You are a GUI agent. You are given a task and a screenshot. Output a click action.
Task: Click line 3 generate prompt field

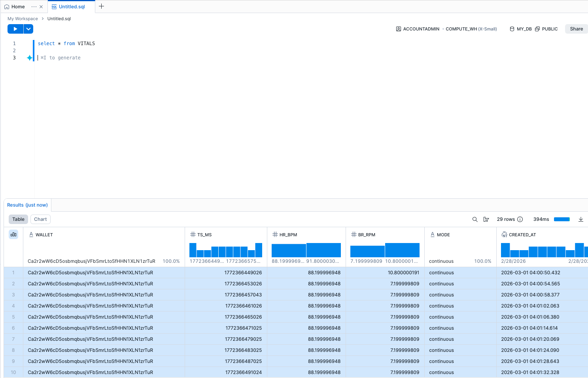pyautogui.click(x=61, y=58)
